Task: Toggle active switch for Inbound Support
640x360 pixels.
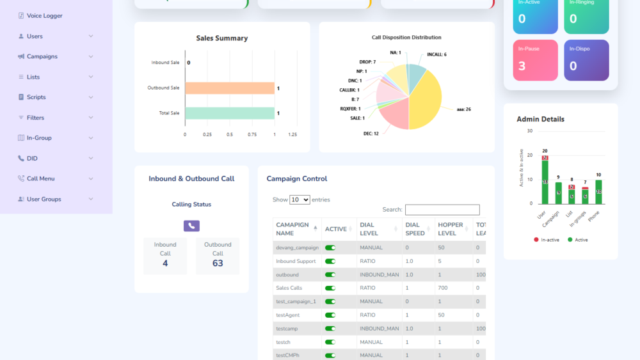Action: [x=330, y=261]
